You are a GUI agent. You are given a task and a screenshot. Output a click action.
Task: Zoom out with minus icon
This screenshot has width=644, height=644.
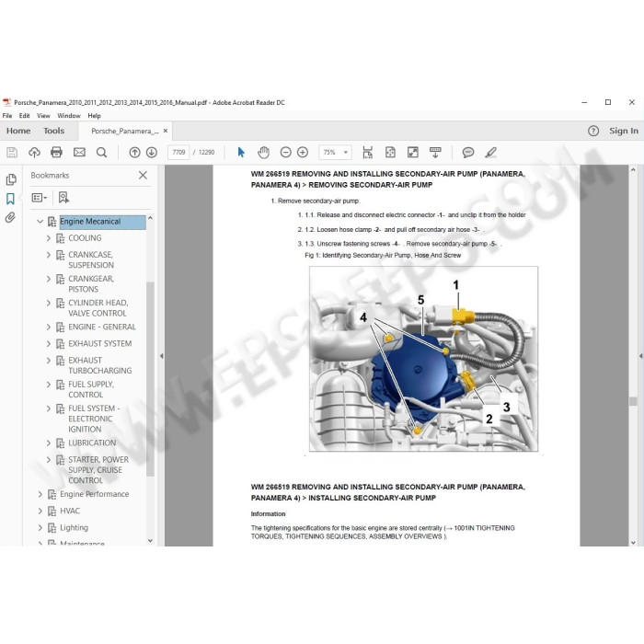coord(285,153)
